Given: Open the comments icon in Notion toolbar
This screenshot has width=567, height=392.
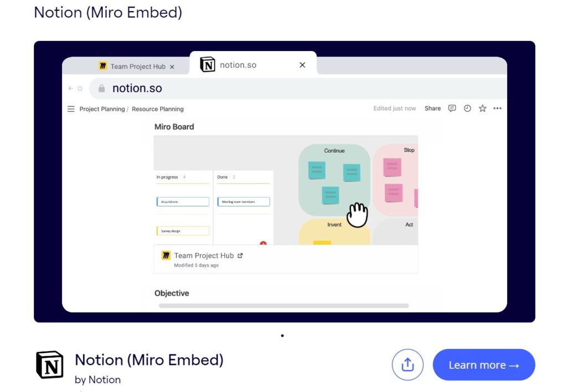Looking at the screenshot, I should [x=452, y=108].
